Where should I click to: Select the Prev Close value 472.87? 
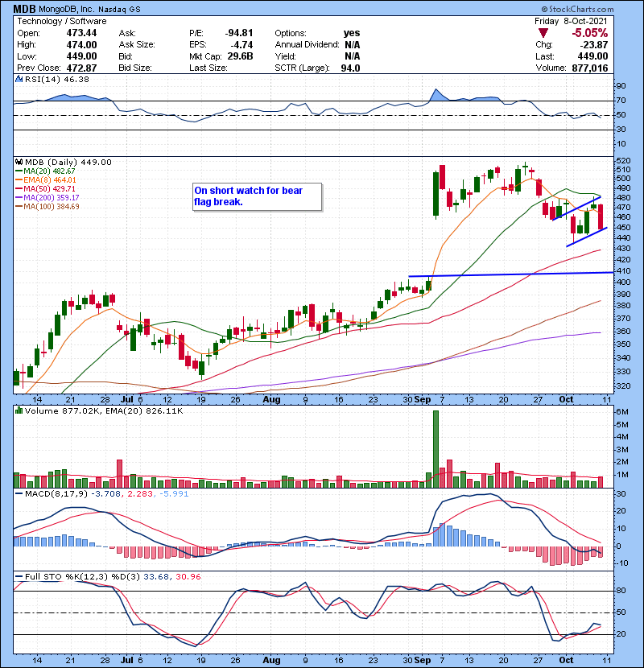click(x=81, y=68)
